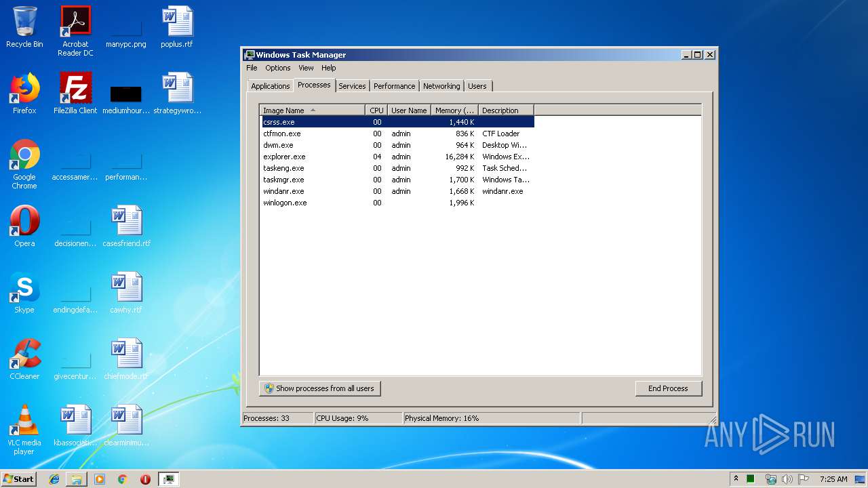Viewport: 868px width, 488px height.
Task: Switch to the Networking tab
Action: click(x=441, y=86)
